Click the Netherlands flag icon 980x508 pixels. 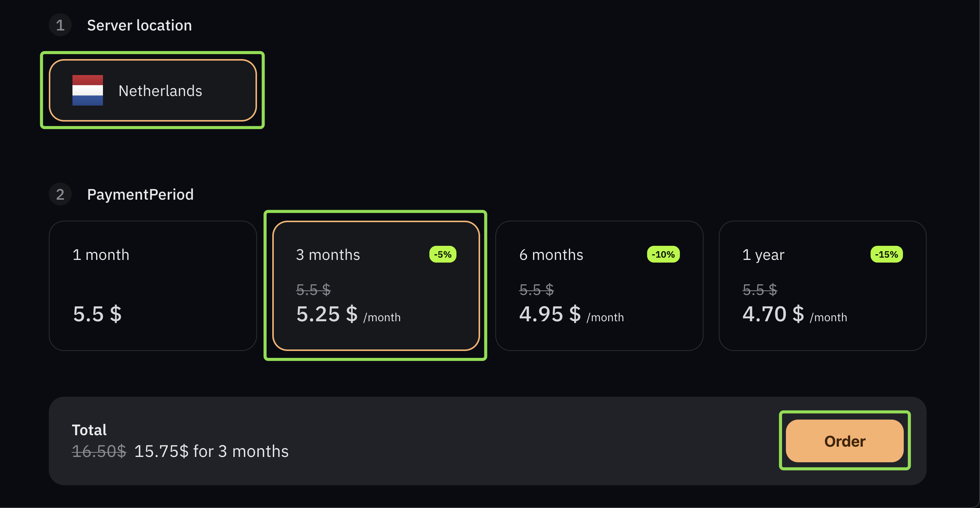pos(88,90)
